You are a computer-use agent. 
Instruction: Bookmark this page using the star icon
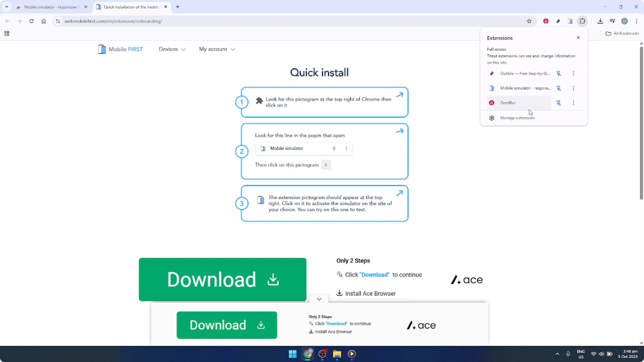(530, 21)
